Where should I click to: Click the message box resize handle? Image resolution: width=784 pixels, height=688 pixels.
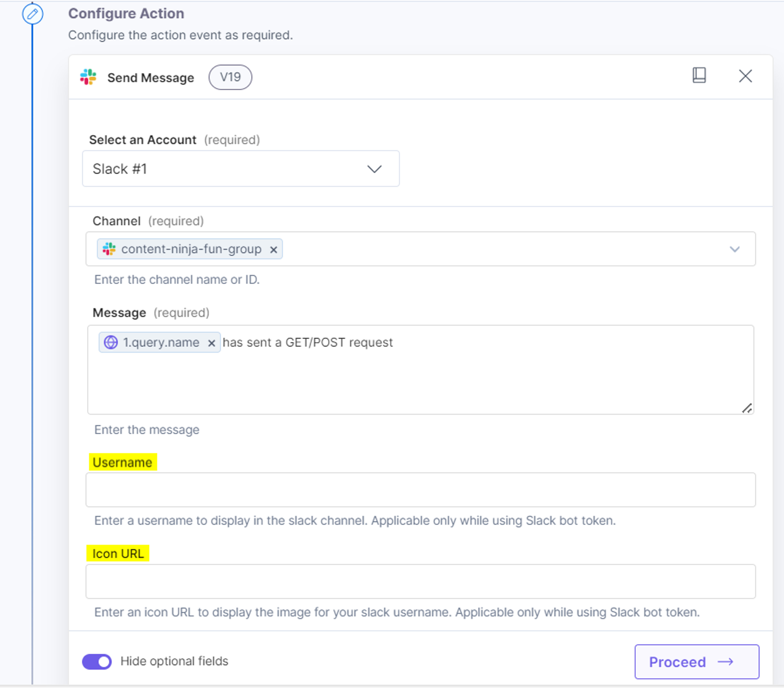746,408
